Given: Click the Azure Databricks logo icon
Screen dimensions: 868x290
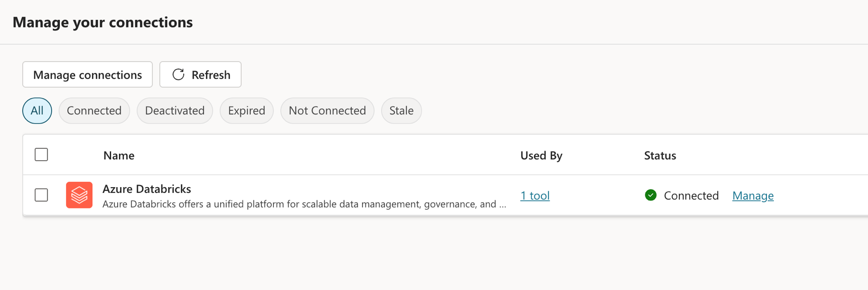Looking at the screenshot, I should pos(79,195).
